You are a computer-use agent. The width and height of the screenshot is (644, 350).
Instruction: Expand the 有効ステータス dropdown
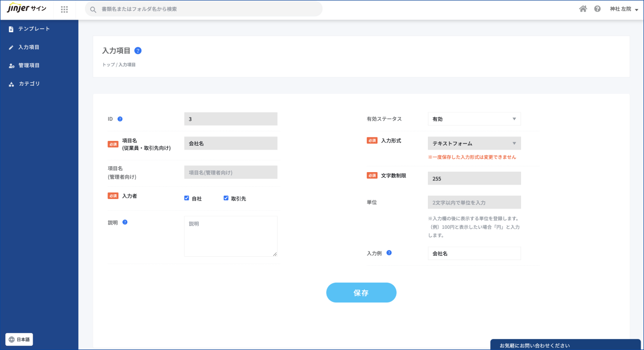click(474, 119)
